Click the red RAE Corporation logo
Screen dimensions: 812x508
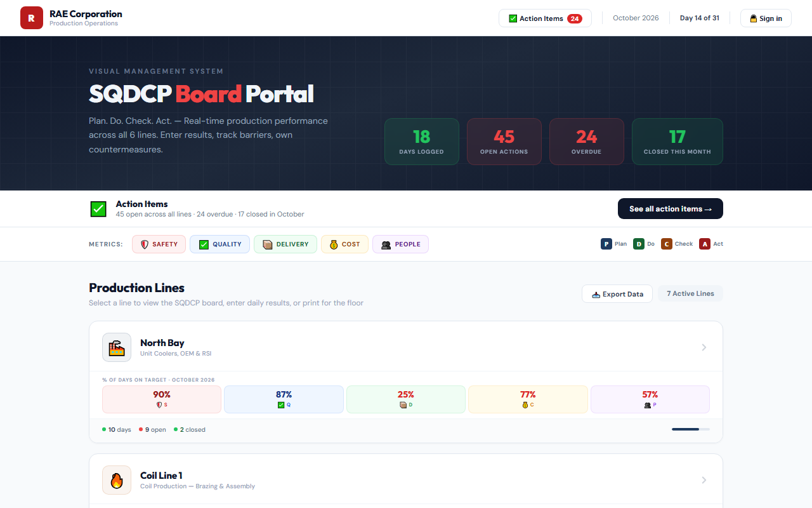pyautogui.click(x=32, y=18)
